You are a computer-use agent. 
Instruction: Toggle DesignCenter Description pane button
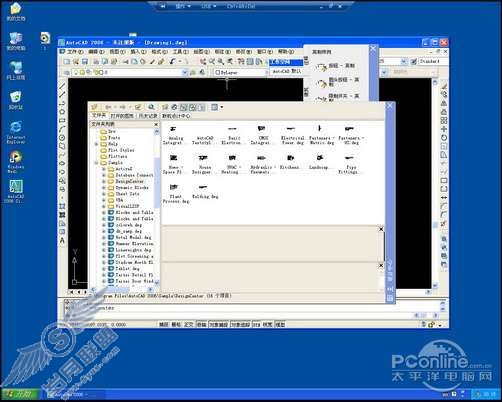201,107
